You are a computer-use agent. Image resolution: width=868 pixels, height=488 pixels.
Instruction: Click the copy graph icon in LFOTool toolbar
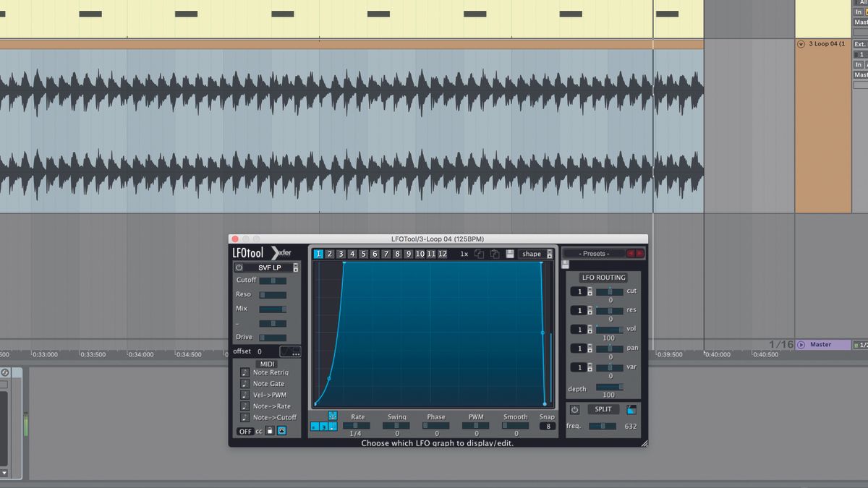[478, 254]
